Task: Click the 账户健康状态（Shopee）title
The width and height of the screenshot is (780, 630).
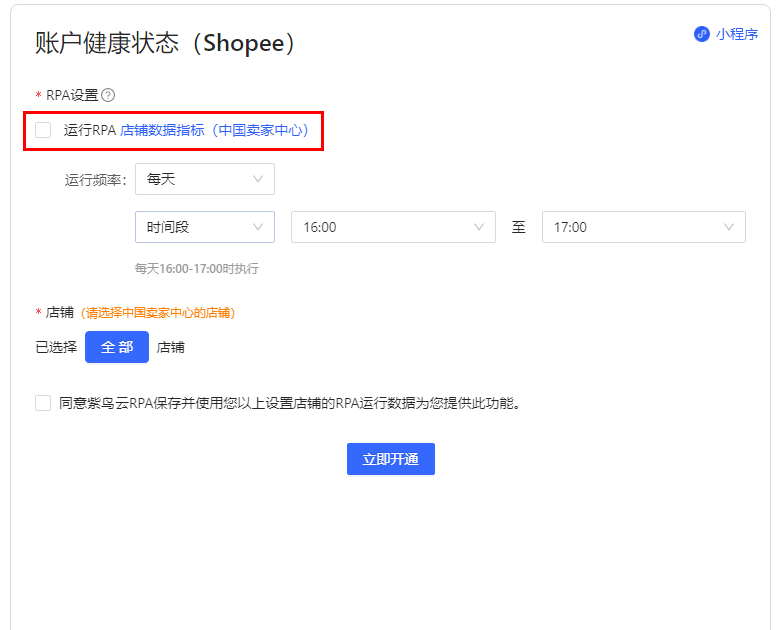Action: pos(165,43)
